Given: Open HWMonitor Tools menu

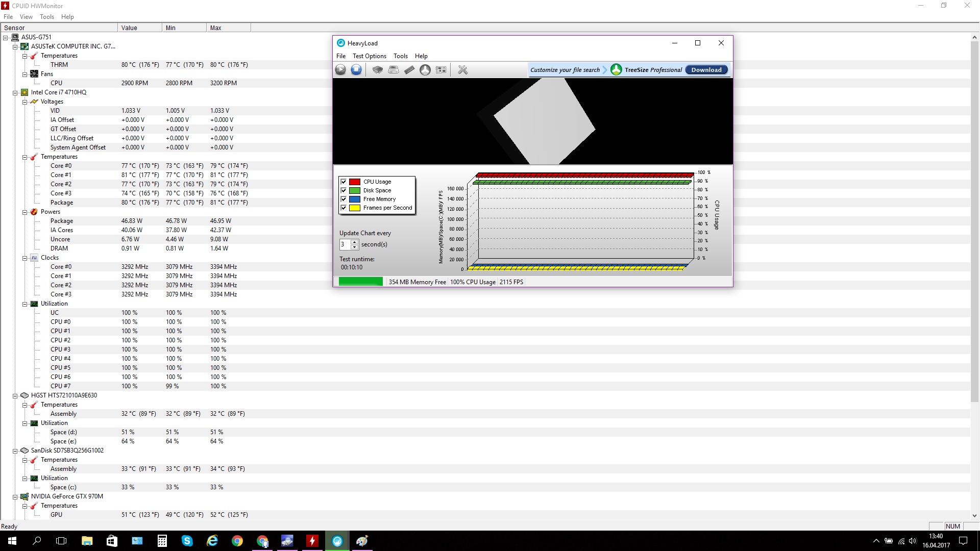Looking at the screenshot, I should [x=47, y=17].
